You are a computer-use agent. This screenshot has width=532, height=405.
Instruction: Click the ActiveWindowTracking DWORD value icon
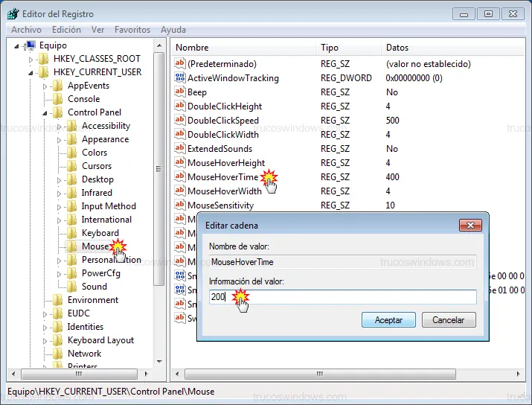pyautogui.click(x=179, y=78)
